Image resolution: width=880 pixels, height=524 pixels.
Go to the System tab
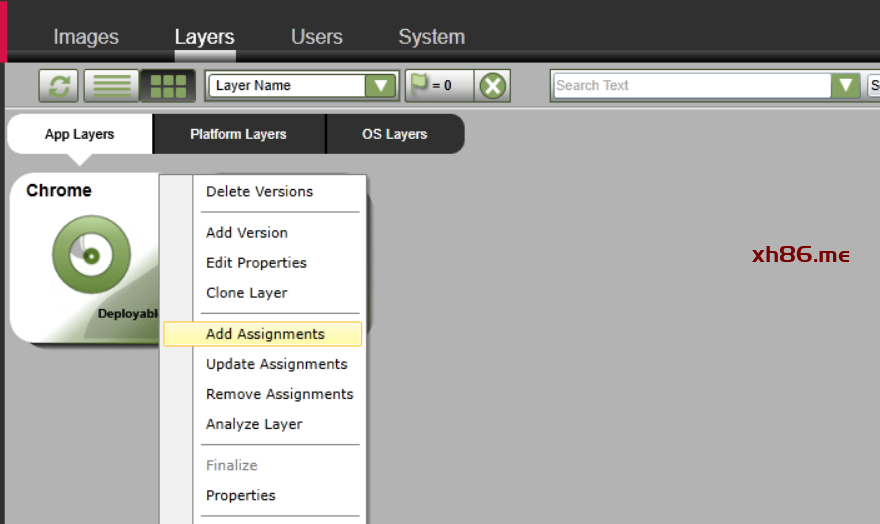431,37
